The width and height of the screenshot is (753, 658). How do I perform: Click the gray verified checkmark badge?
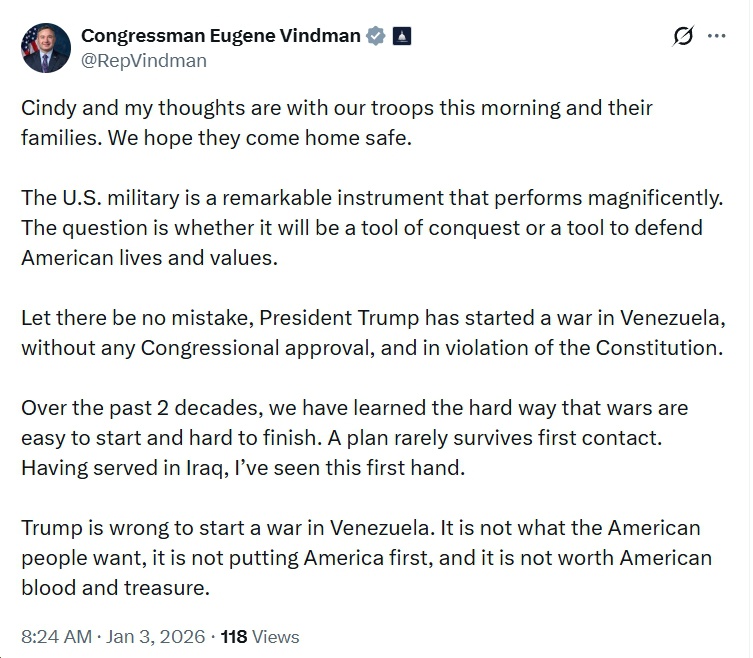(376, 36)
